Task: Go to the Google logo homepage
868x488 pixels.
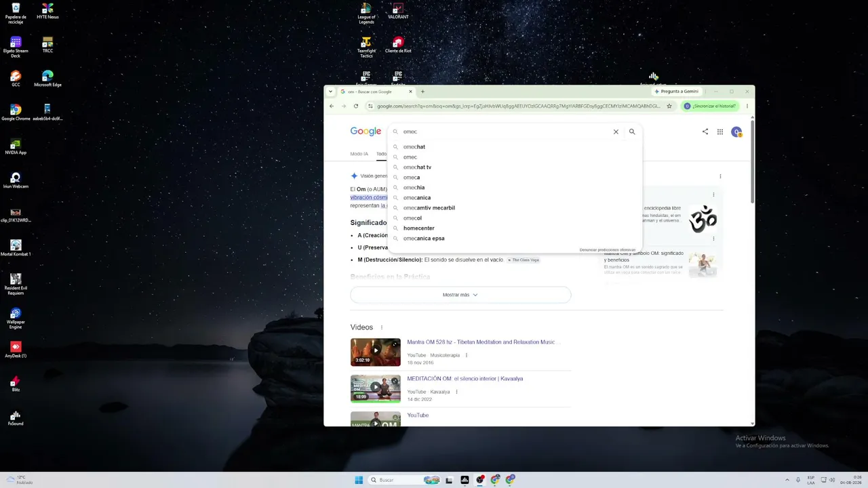Action: pos(366,131)
